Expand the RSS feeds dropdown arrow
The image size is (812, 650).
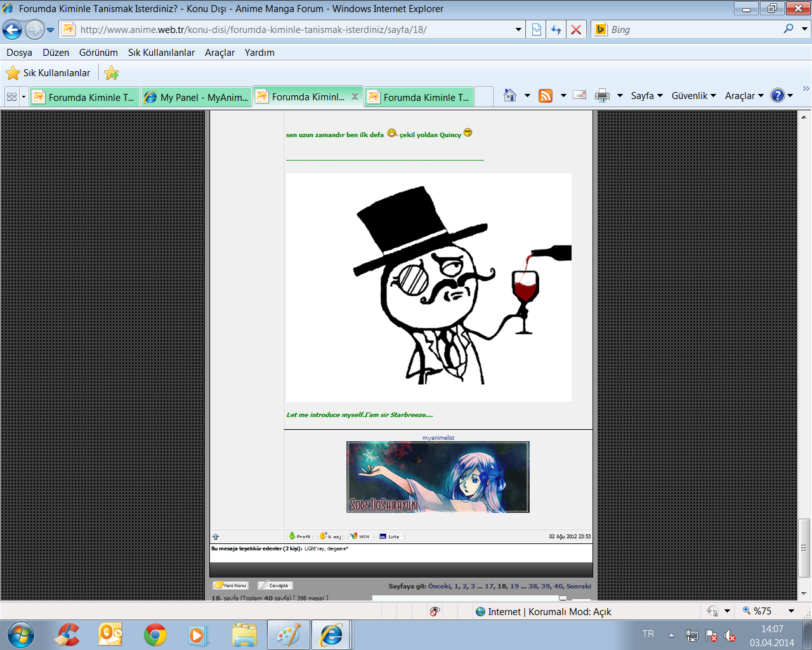563,96
